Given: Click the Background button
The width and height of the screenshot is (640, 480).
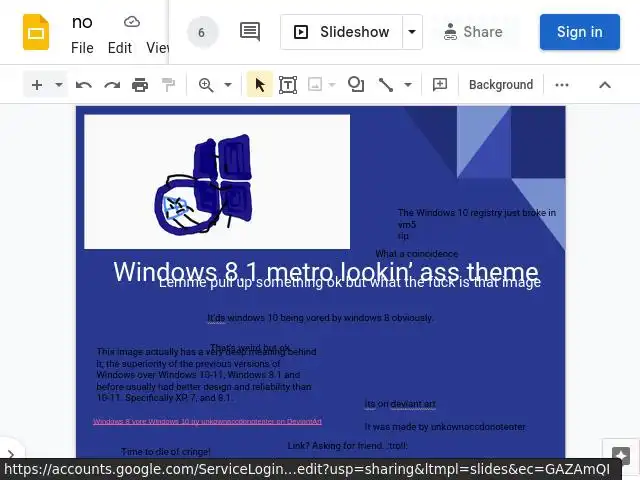Looking at the screenshot, I should click(x=501, y=85).
